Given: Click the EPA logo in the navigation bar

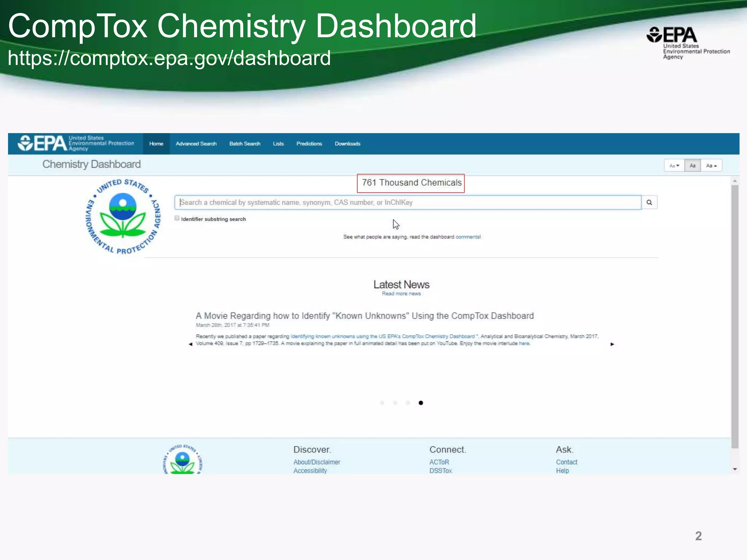Looking at the screenshot, I should tap(76, 143).
